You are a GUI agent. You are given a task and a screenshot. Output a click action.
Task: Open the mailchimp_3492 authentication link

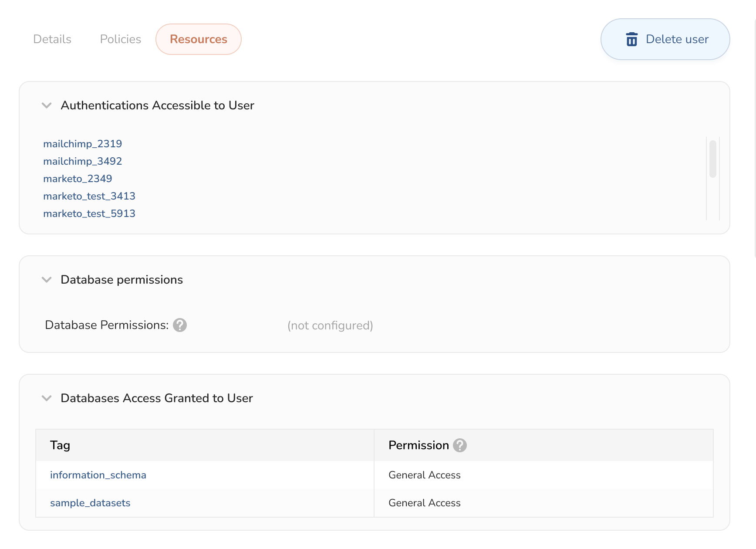pos(82,161)
